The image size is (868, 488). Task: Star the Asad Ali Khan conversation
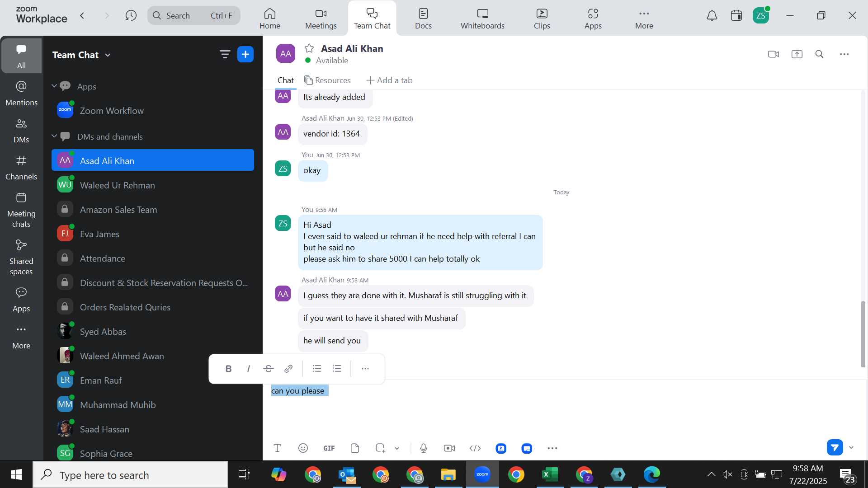tap(309, 48)
